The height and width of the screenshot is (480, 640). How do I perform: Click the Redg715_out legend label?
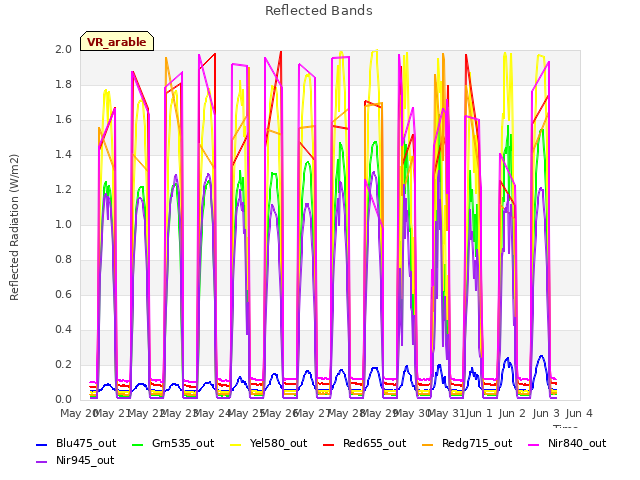click(477, 443)
